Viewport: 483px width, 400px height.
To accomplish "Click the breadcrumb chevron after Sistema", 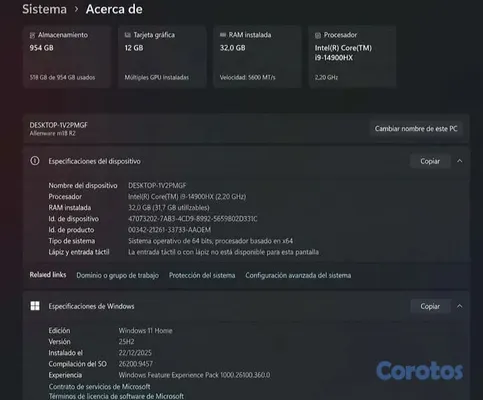I will (76, 9).
